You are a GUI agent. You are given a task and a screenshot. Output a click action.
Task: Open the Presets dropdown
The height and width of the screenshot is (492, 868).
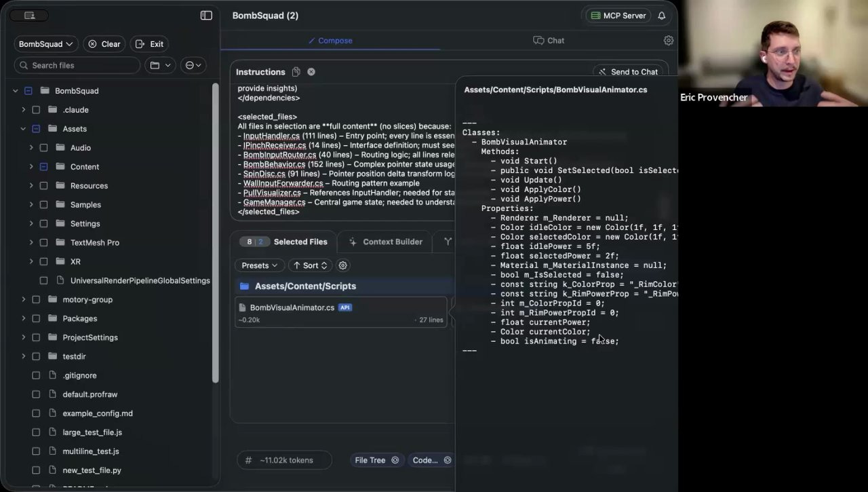(260, 265)
